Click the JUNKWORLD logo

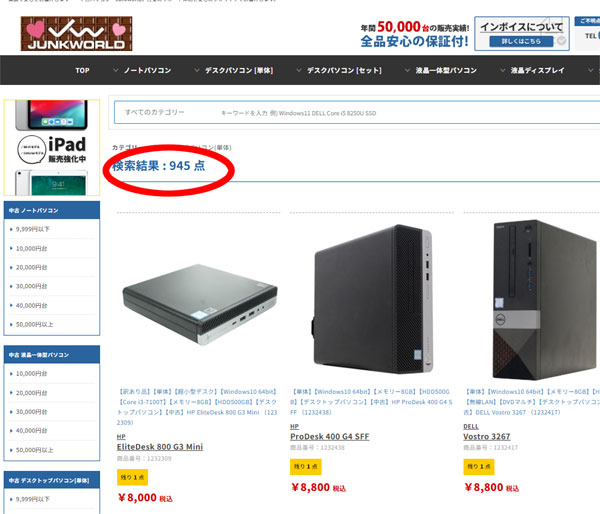(77, 34)
